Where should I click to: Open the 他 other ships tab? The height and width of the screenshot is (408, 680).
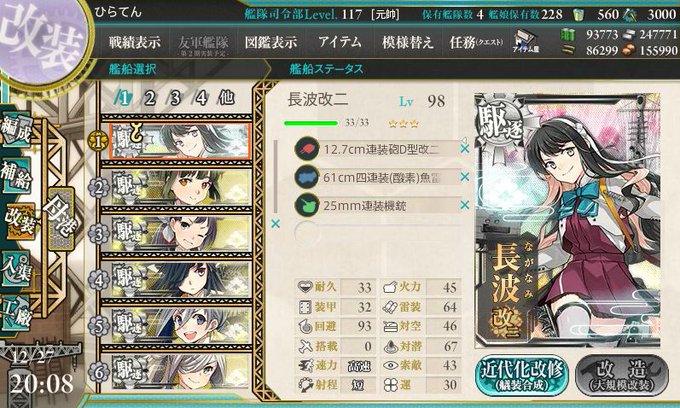pos(226,98)
